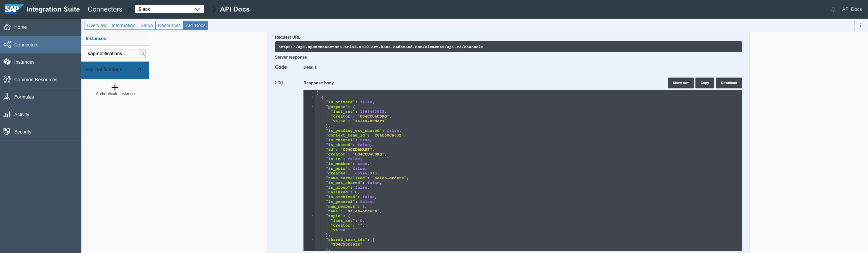Click the Request URL code box
Image resolution: width=868 pixels, height=253 pixels.
[x=508, y=47]
